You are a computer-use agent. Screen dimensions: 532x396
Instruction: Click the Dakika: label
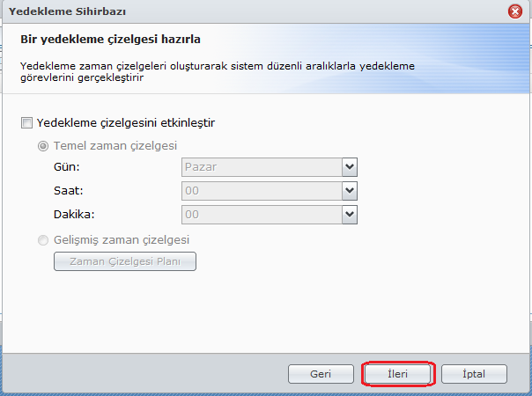[x=74, y=214]
